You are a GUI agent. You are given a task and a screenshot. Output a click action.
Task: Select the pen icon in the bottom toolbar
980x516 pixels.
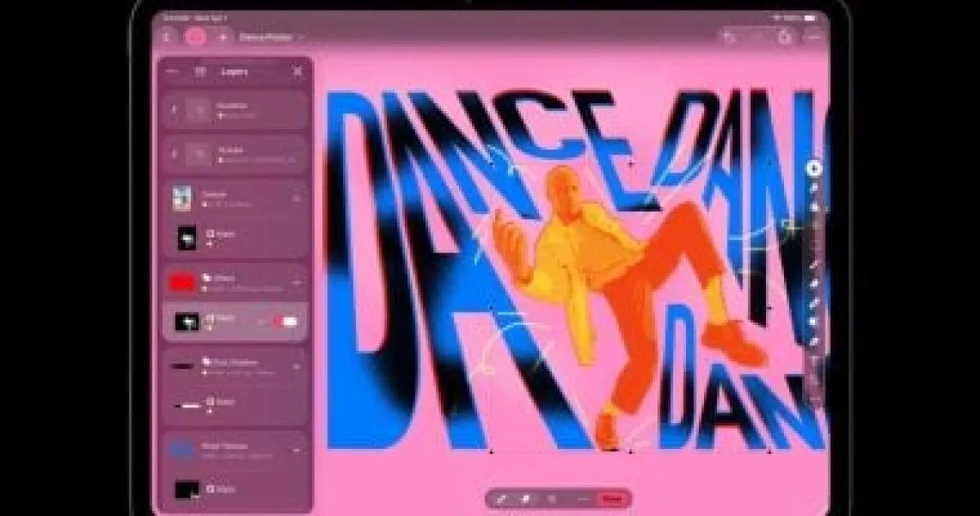(x=502, y=498)
